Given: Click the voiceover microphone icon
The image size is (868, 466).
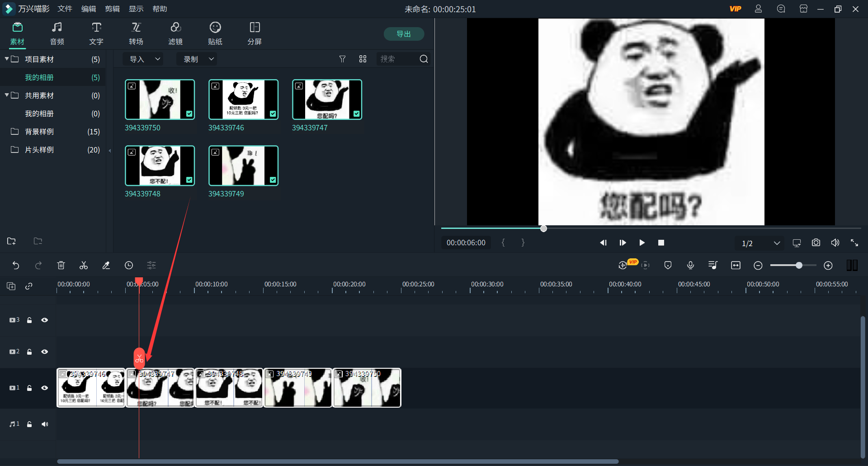Looking at the screenshot, I should coord(690,266).
